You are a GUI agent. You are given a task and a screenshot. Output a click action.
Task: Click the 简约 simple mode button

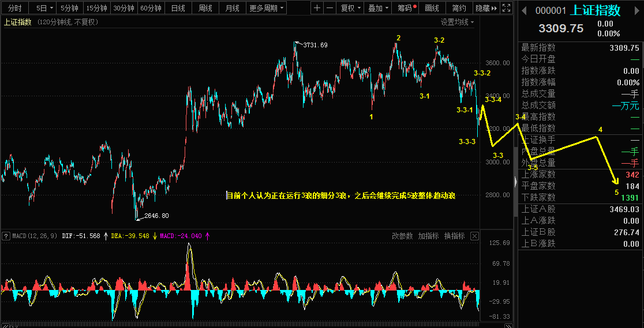point(459,8)
